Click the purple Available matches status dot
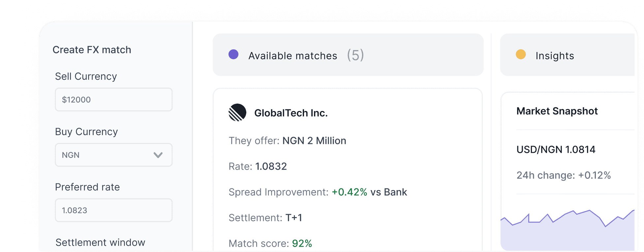 [234, 54]
